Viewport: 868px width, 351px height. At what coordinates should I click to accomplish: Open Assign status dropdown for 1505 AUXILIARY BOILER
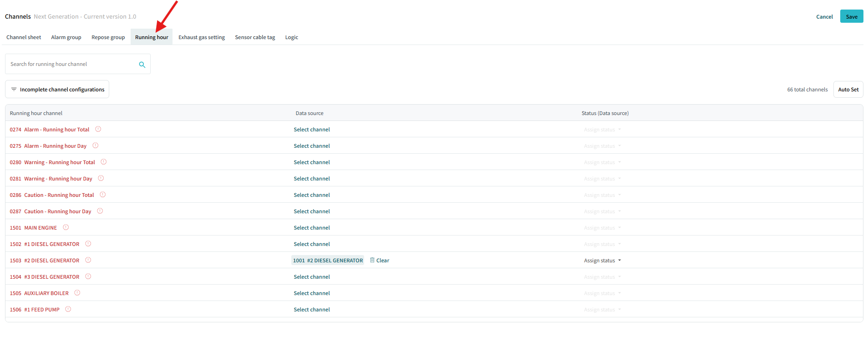point(602,293)
